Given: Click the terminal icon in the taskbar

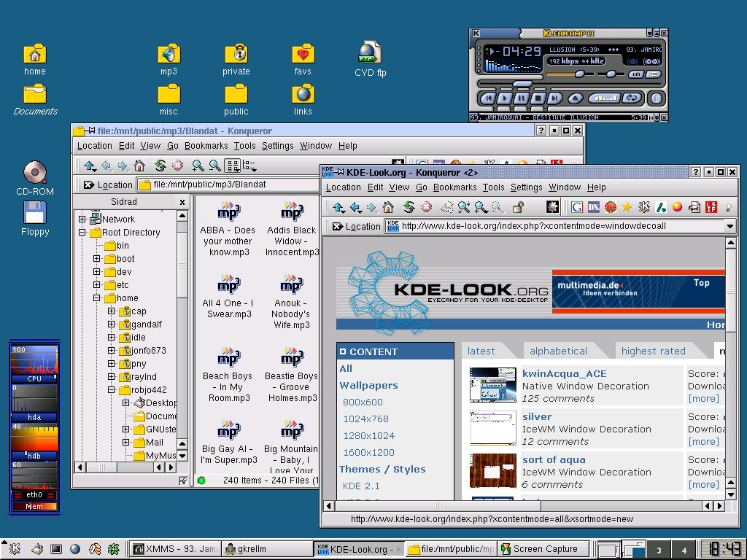Looking at the screenshot, I should coord(55,549).
